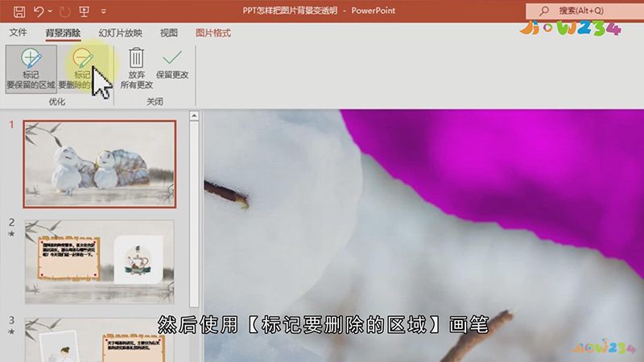
Task: Click the slide panel scroll-up arrow
Action: (x=194, y=116)
